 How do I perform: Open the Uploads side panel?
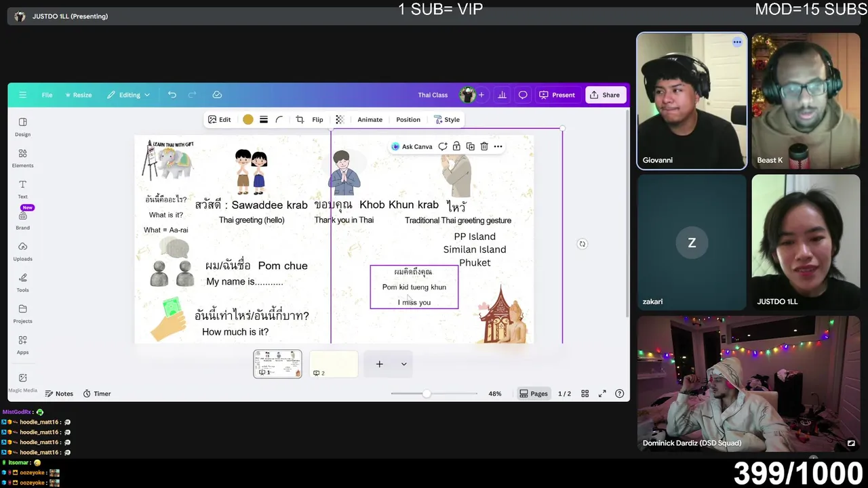tap(22, 251)
